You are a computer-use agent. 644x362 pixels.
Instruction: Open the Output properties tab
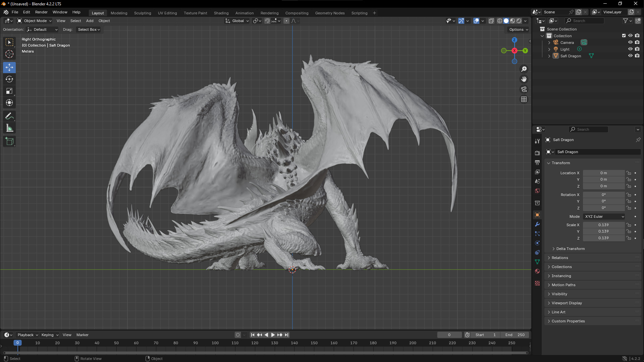pyautogui.click(x=537, y=162)
